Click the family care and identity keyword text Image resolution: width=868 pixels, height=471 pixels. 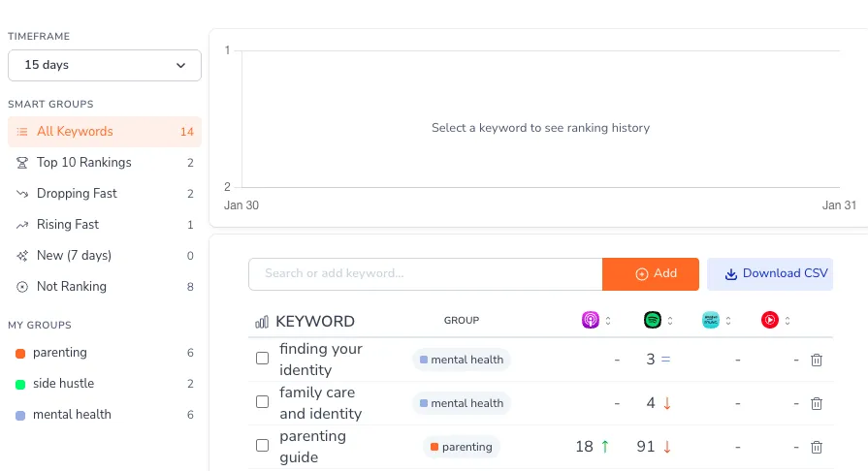pos(320,403)
